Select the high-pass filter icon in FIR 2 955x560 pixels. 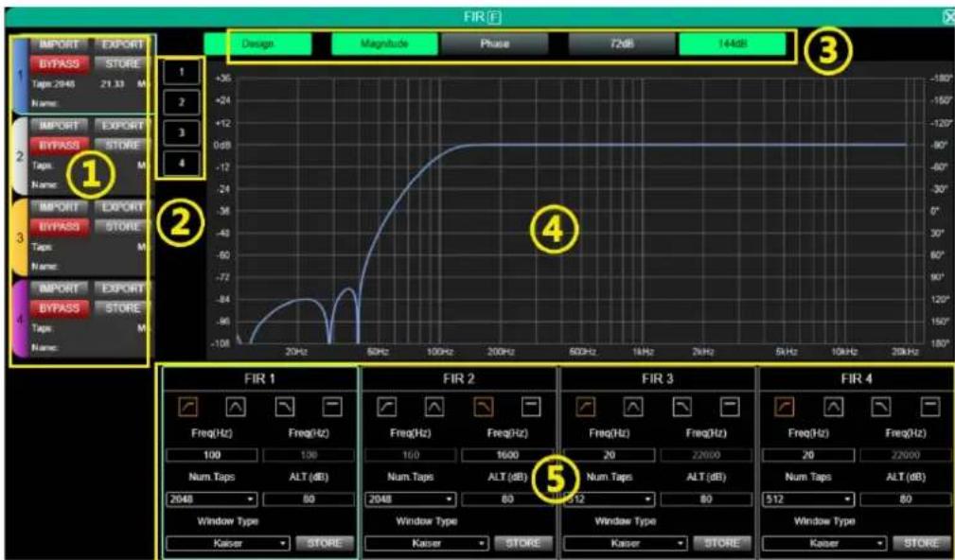tap(387, 407)
